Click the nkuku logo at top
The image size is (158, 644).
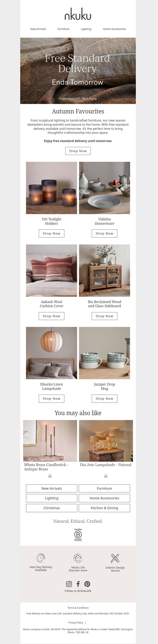78,15
